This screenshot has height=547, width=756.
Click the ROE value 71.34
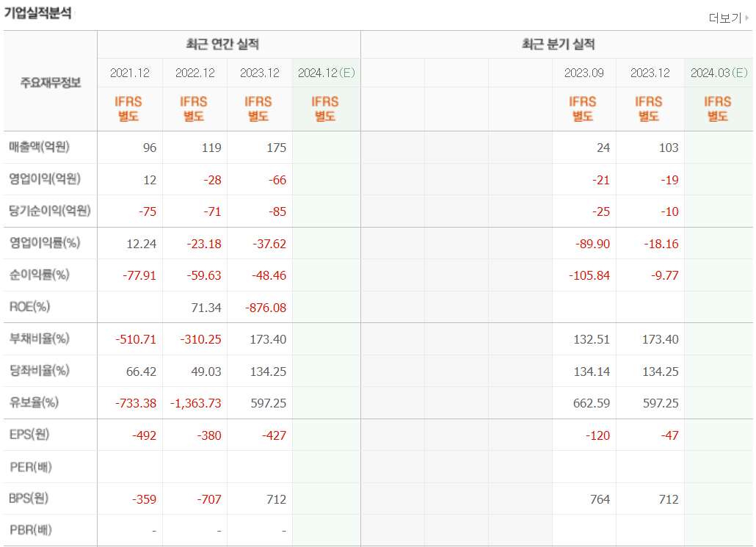click(206, 308)
